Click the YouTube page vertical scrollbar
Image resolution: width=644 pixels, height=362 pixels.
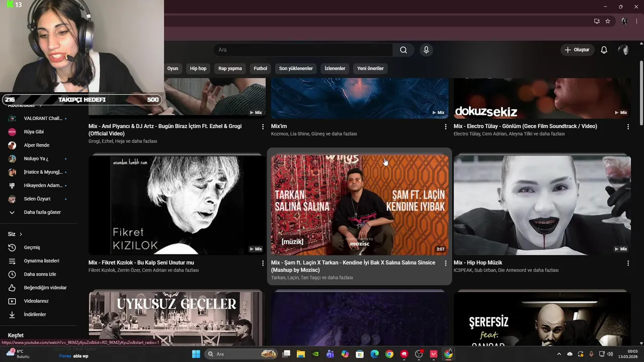click(x=641, y=93)
